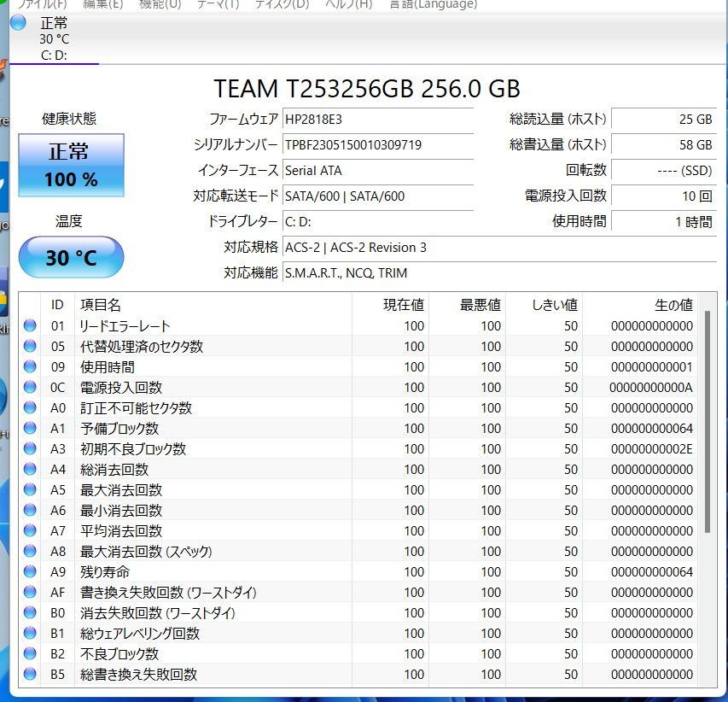The image size is (728, 702).
Task: Open the 編集(E) menu
Action: click(x=102, y=4)
